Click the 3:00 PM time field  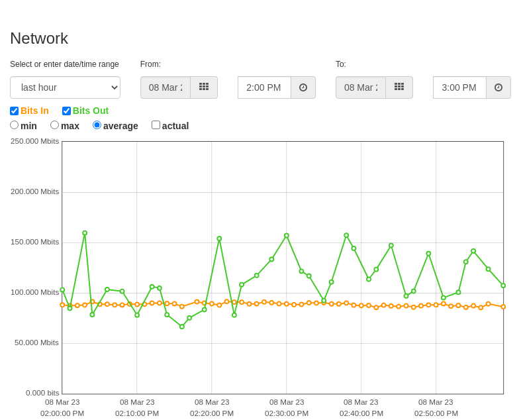[460, 87]
